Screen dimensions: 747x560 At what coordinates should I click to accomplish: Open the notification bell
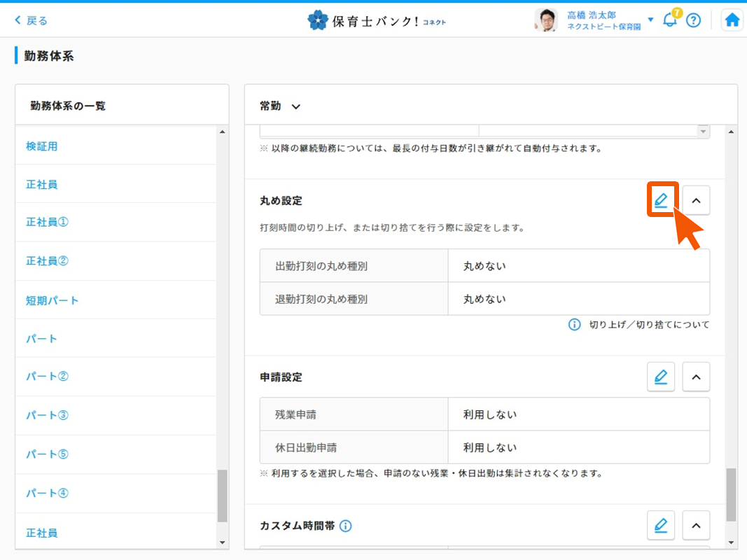669,20
